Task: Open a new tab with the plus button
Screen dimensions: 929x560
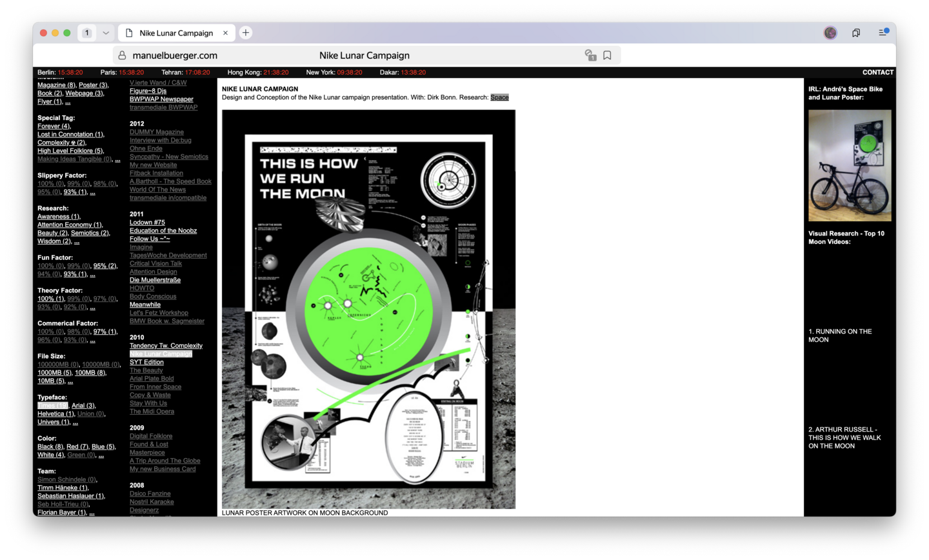Action: (x=246, y=33)
